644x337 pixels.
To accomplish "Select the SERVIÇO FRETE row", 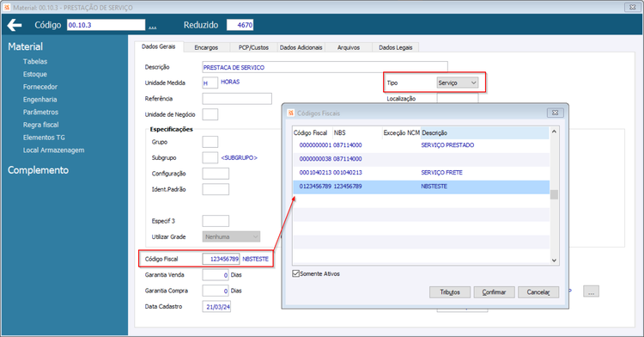I will tap(421, 173).
